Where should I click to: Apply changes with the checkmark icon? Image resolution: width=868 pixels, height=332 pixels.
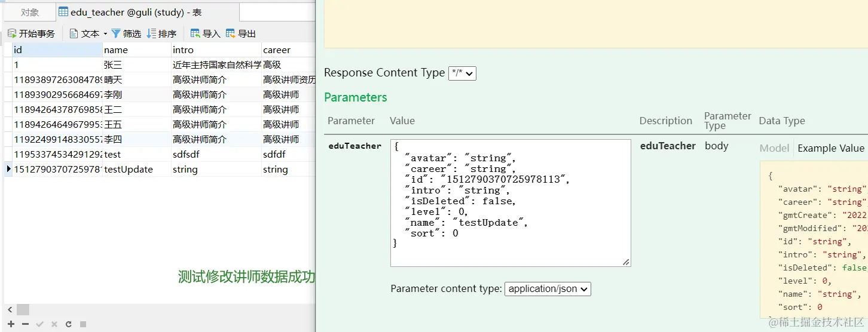click(39, 324)
